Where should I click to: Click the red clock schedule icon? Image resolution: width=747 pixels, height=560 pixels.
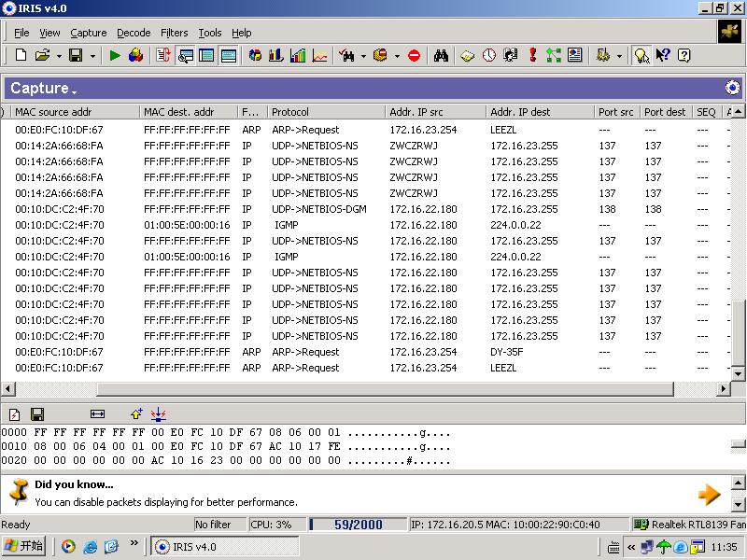(x=489, y=56)
